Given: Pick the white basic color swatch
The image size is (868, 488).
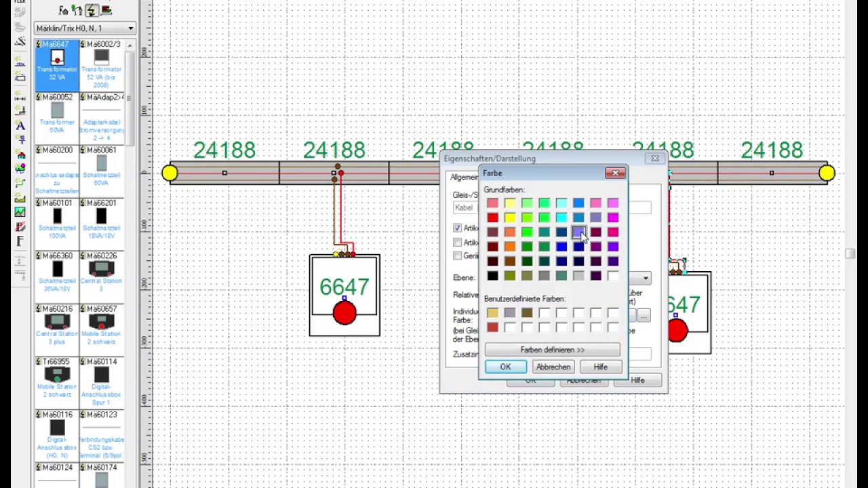Looking at the screenshot, I should 613,276.
